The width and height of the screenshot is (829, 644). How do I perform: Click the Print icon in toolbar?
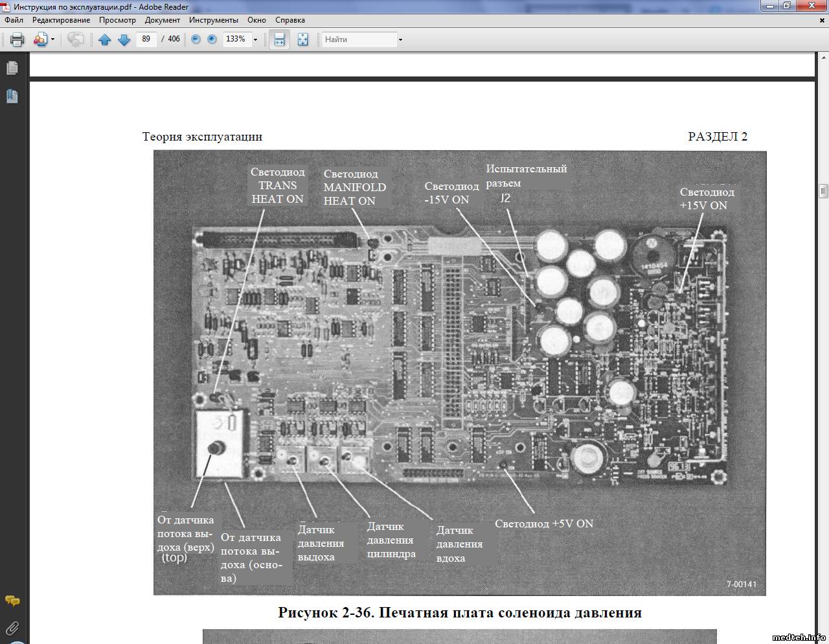(x=17, y=40)
